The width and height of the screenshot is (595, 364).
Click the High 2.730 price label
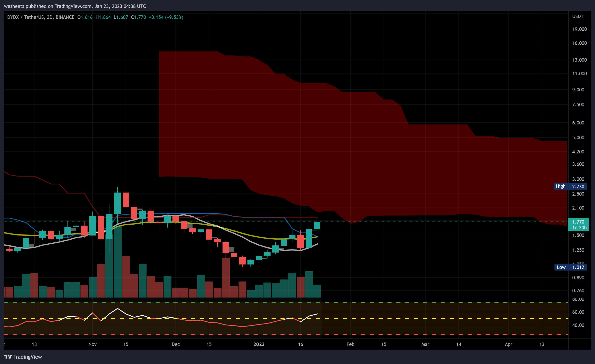(570, 186)
